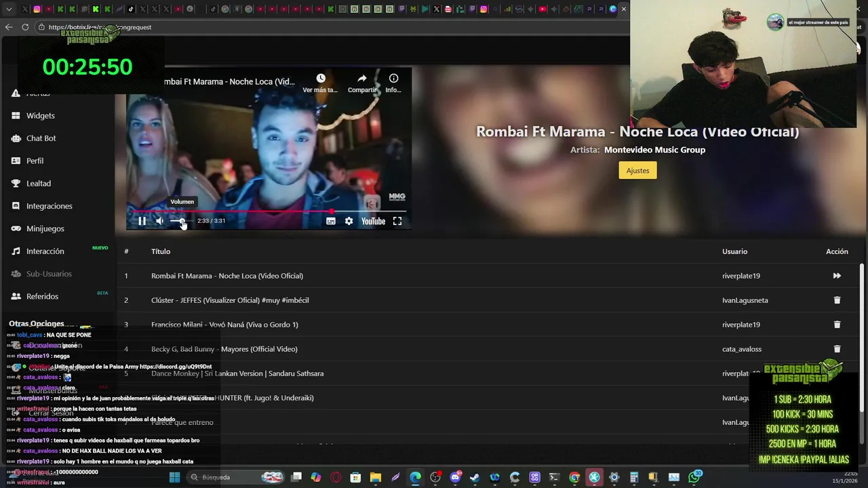Open Calculator from the taskbar
This screenshot has height=488, width=868.
pyautogui.click(x=634, y=477)
